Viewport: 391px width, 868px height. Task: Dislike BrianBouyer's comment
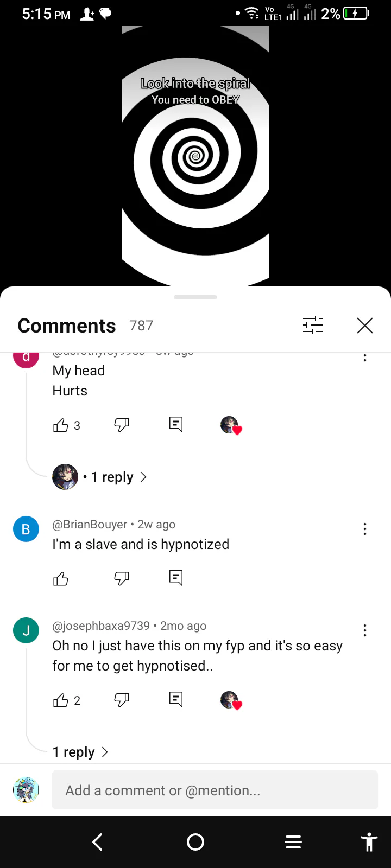122,578
